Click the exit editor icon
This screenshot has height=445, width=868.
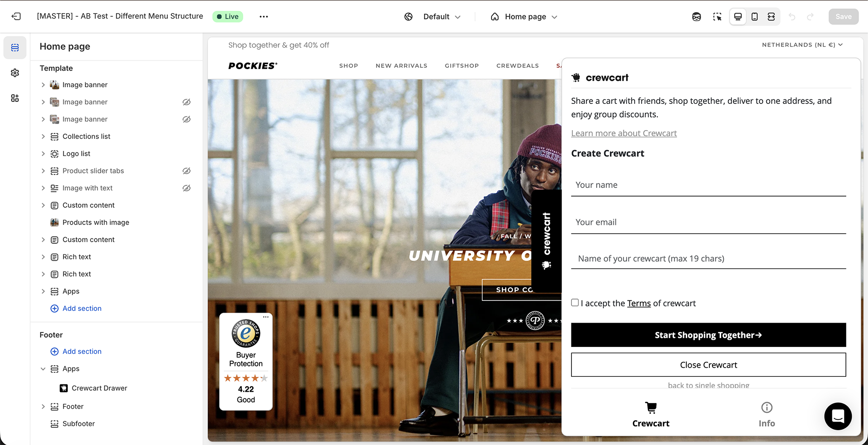[16, 16]
